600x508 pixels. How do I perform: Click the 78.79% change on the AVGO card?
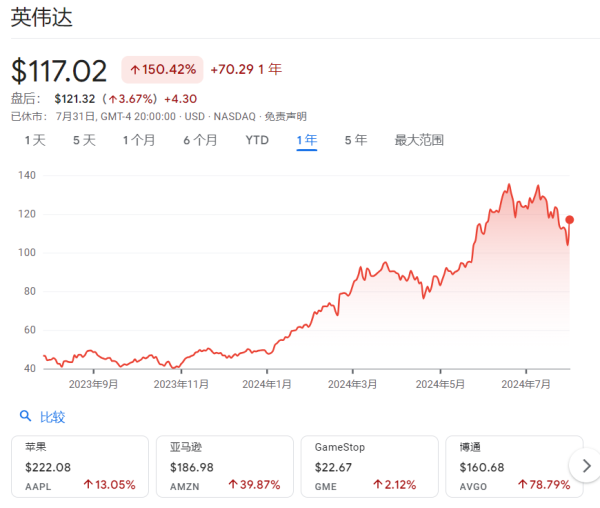(x=544, y=485)
